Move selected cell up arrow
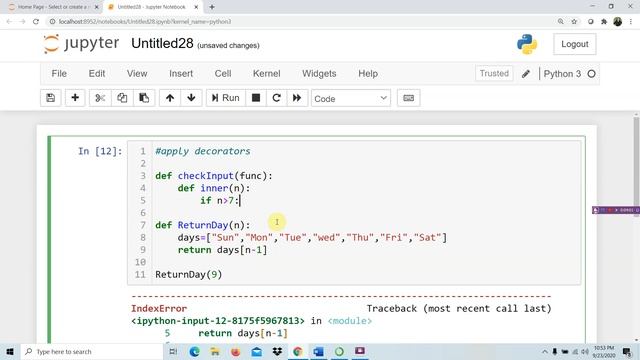The height and width of the screenshot is (360, 640). (x=170, y=98)
